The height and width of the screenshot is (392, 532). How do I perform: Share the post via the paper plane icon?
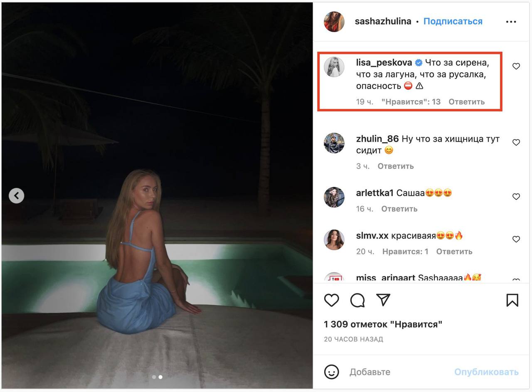383,300
